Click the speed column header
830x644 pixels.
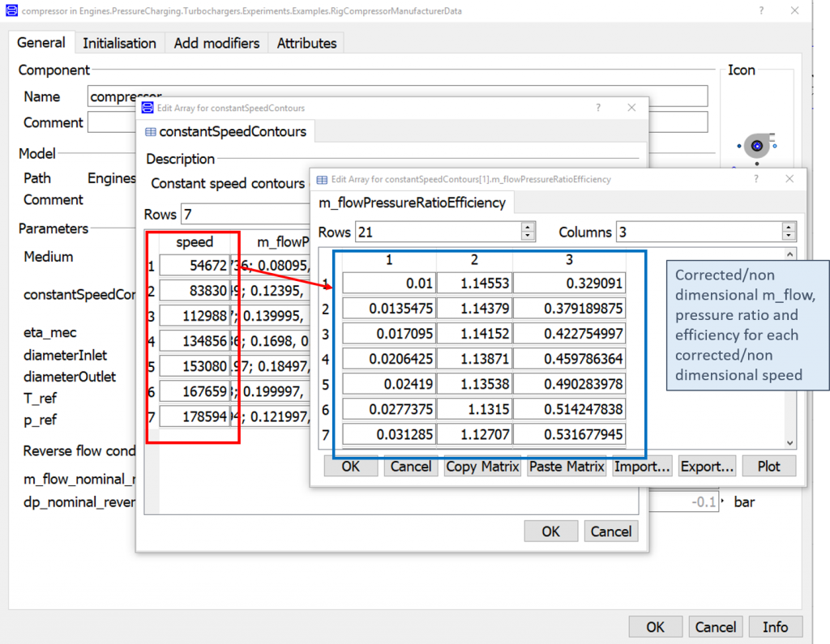(195, 242)
